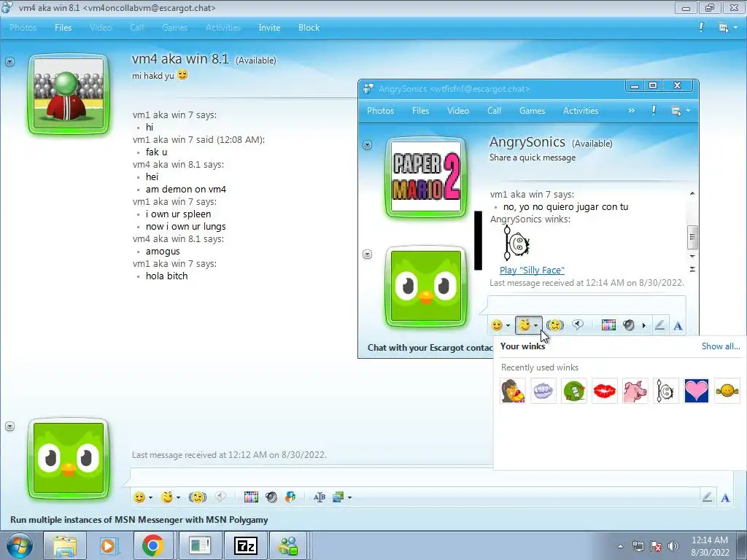The image size is (747, 560).
Task: Expand toolbar overflow chevron in AngrySonics window
Action: coord(631,111)
